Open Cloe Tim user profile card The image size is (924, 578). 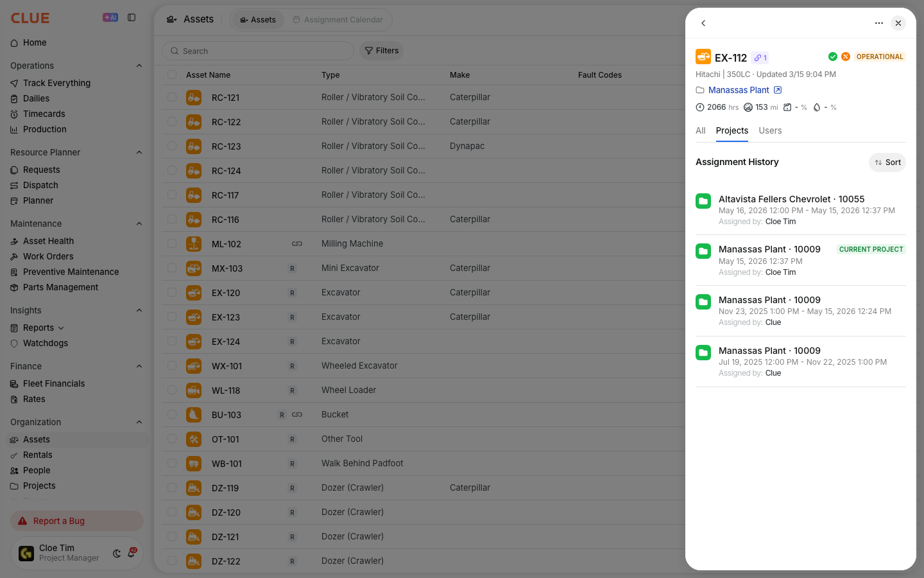tap(77, 553)
